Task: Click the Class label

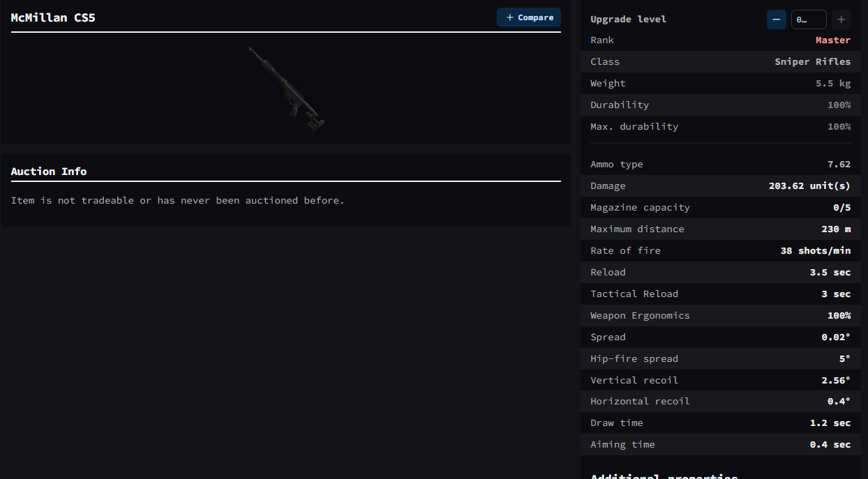Action: pyautogui.click(x=605, y=62)
